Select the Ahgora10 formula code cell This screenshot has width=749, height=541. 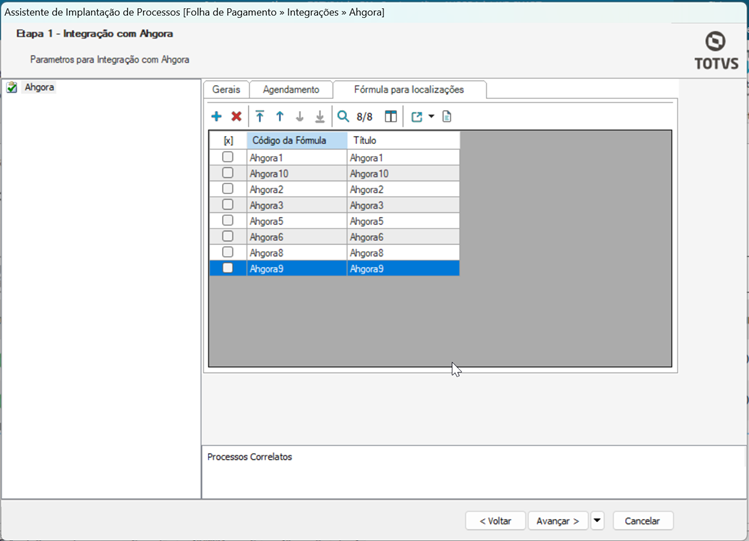(297, 173)
